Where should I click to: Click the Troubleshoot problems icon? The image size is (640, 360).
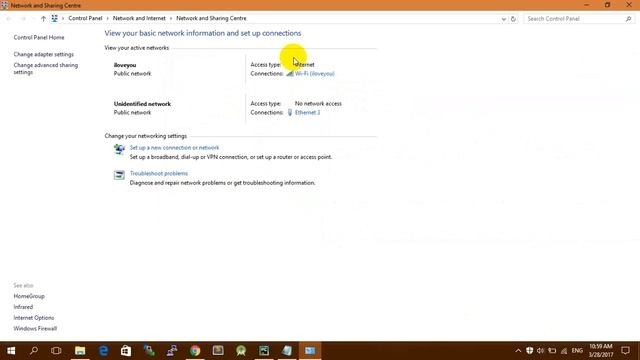click(119, 175)
